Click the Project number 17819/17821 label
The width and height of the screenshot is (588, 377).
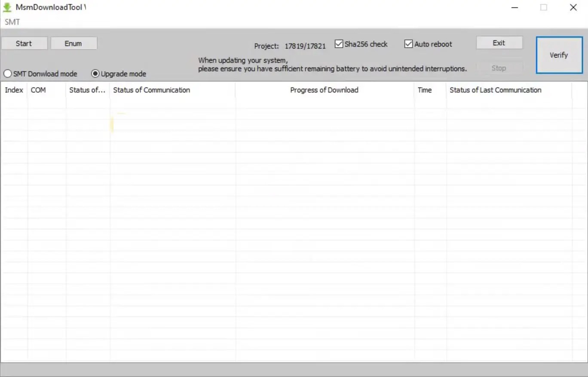(305, 46)
